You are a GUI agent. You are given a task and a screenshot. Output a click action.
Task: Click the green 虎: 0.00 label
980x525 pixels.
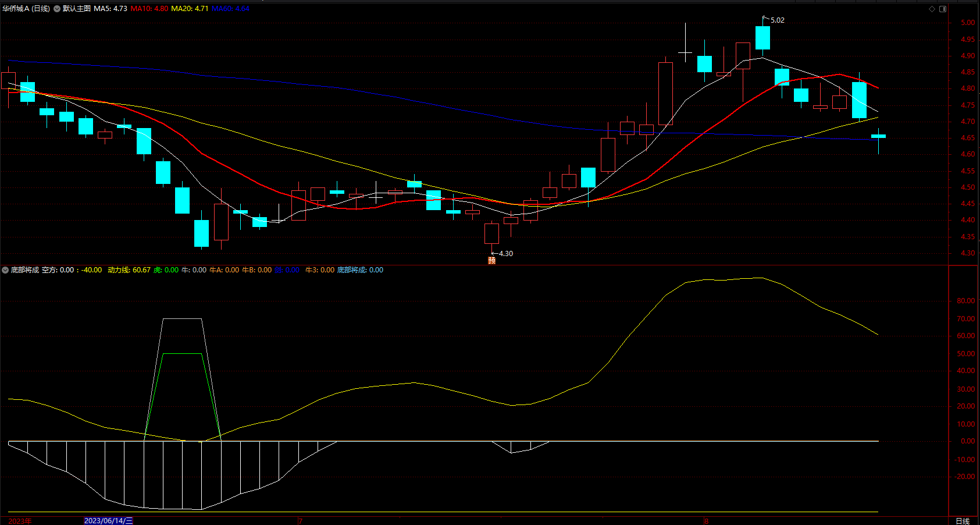click(x=166, y=270)
